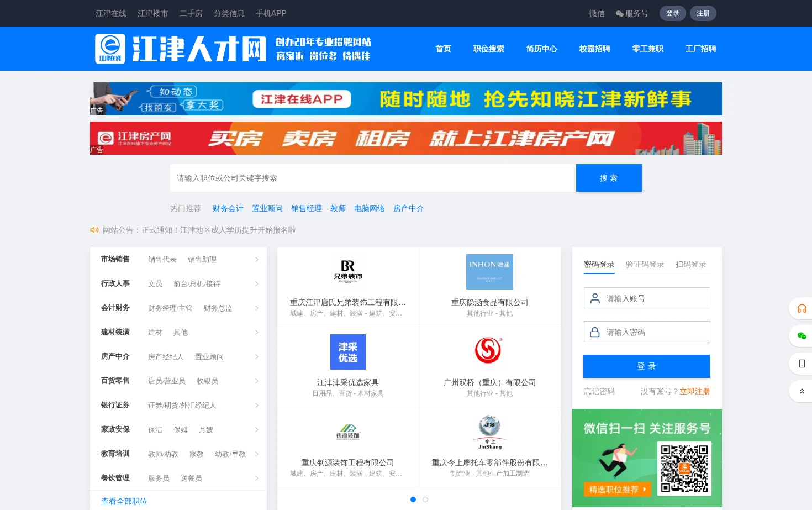Image resolution: width=812 pixels, height=510 pixels.
Task: Expand the 市场销售 category arrow
Action: (x=257, y=259)
